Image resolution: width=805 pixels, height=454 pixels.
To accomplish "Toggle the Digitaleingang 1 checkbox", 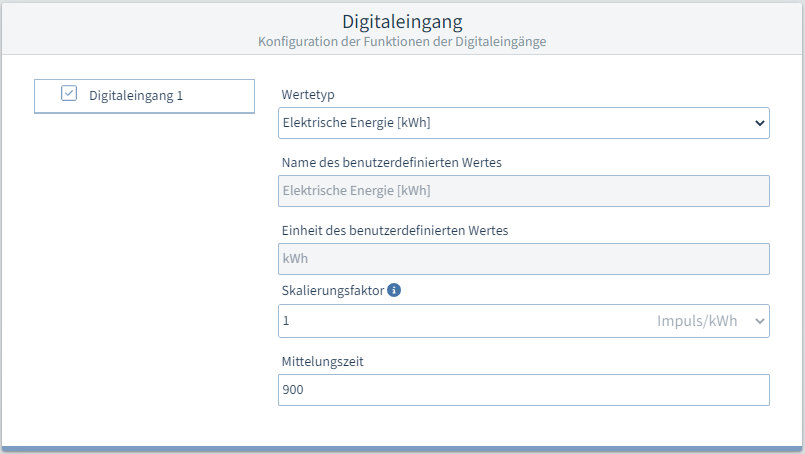I will [x=69, y=94].
